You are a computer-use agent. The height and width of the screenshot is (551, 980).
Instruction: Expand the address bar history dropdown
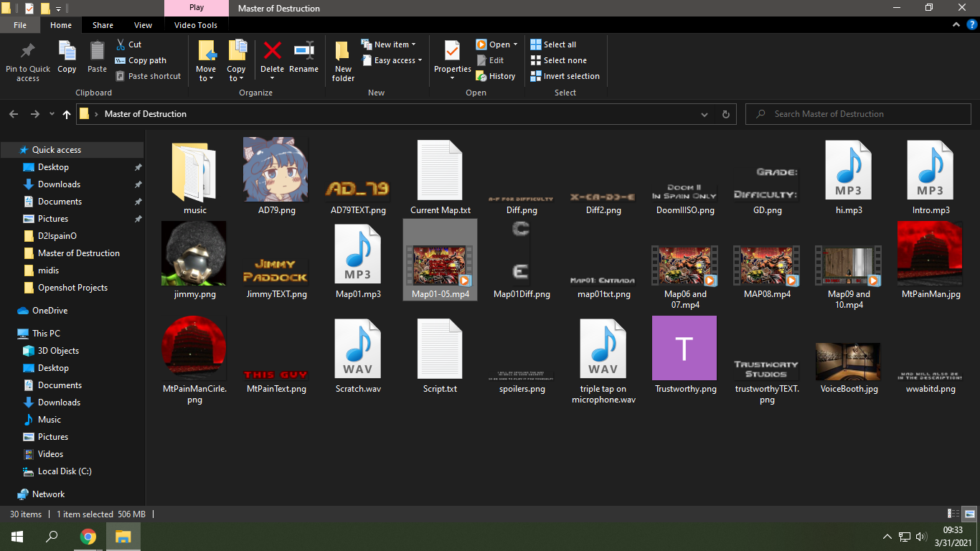pyautogui.click(x=705, y=114)
